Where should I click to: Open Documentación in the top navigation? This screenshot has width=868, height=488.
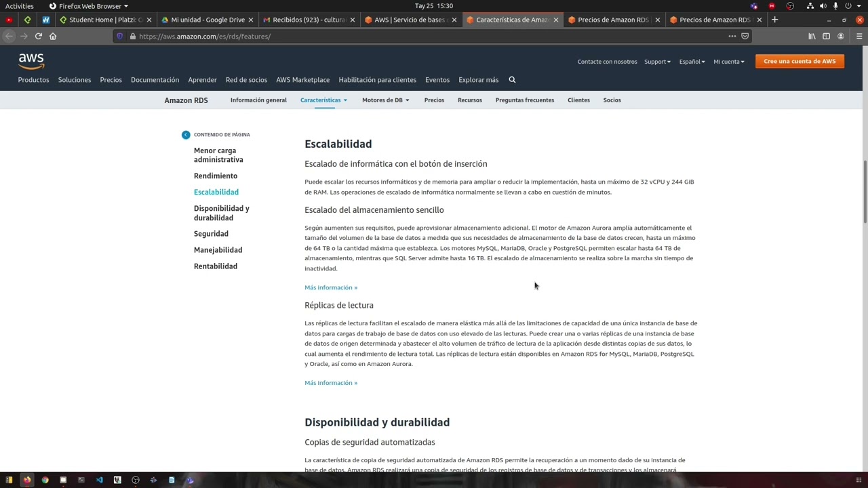click(x=155, y=80)
